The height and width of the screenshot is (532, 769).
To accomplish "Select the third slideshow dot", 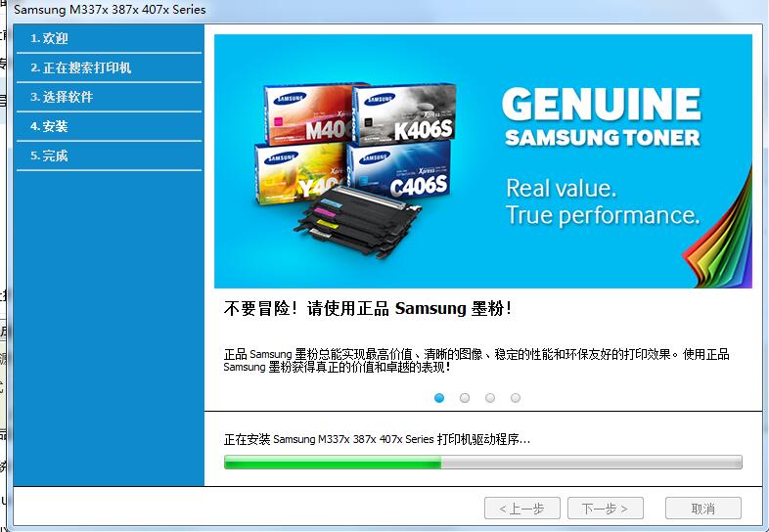I will pos(490,398).
